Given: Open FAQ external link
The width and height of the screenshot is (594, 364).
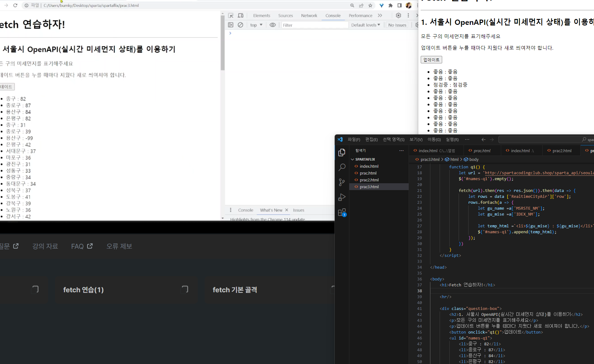Looking at the screenshot, I should (x=82, y=246).
